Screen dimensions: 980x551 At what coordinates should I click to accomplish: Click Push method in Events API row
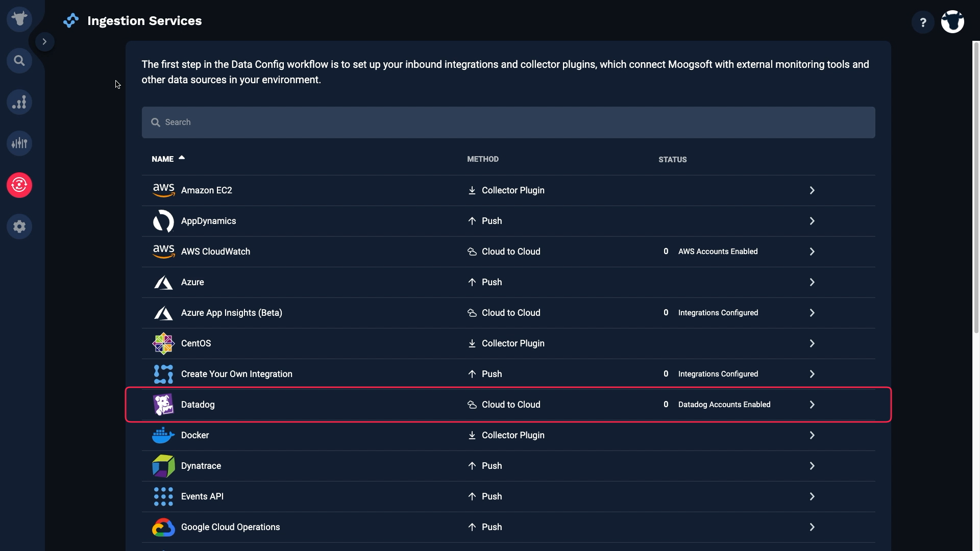492,496
